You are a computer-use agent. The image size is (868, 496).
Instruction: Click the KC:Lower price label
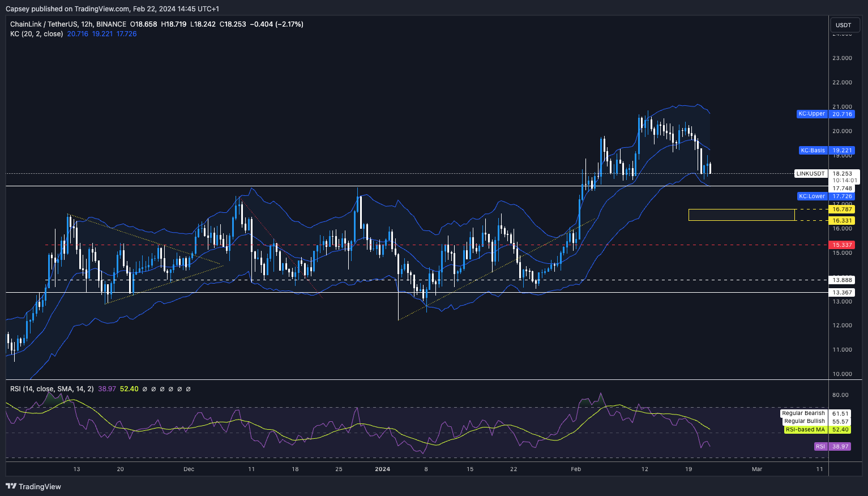(x=812, y=196)
